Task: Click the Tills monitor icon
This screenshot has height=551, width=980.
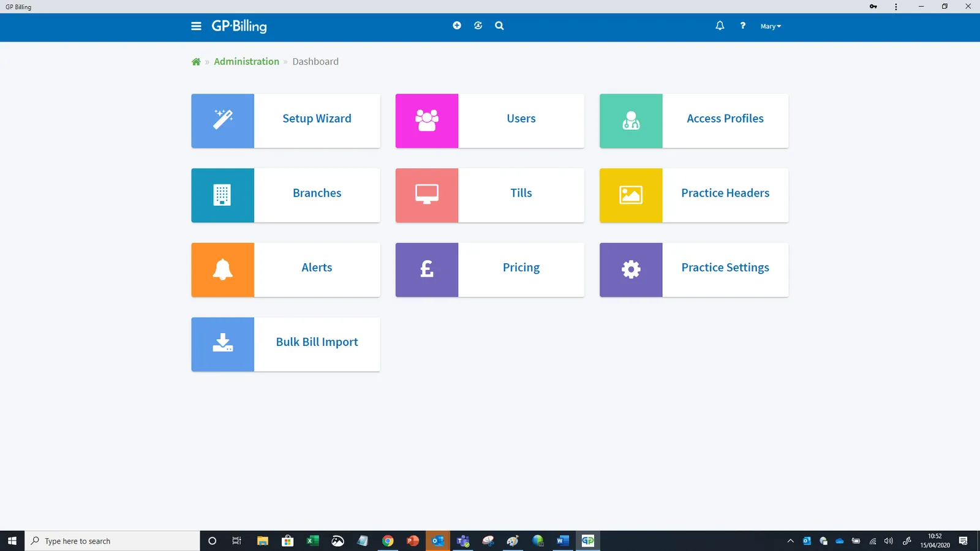Action: (427, 195)
